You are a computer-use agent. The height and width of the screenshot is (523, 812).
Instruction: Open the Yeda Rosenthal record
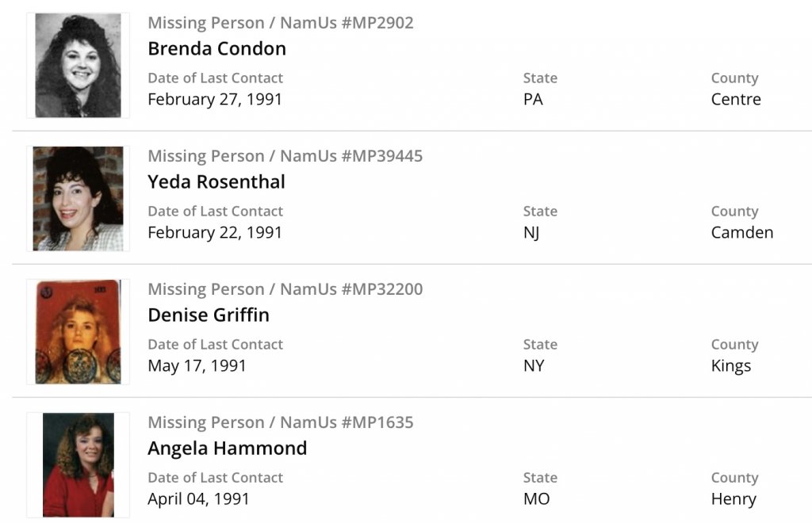216,181
